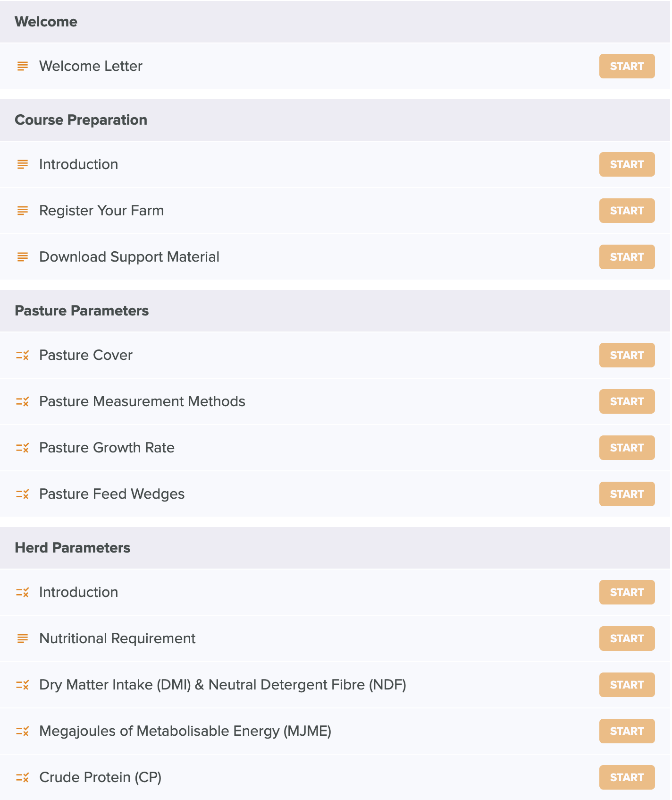Click the text icon beside Nutritional Requirement
The height and width of the screenshot is (800, 672).
[x=23, y=638]
